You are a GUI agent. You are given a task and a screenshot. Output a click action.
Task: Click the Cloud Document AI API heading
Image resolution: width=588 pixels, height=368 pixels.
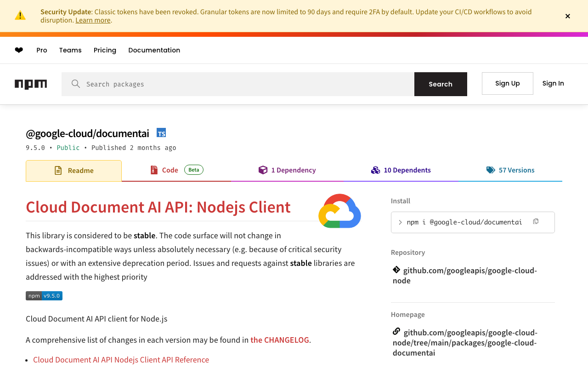[158, 207]
